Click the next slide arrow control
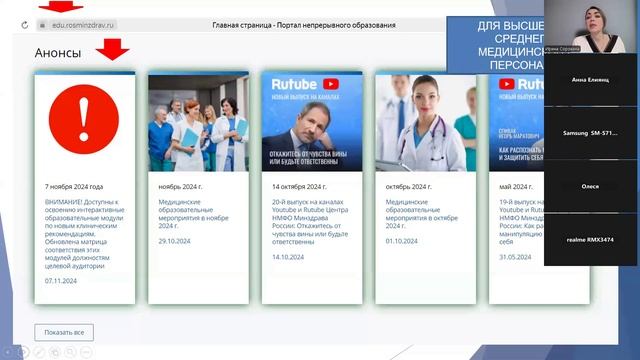The image size is (640, 360). (24, 351)
